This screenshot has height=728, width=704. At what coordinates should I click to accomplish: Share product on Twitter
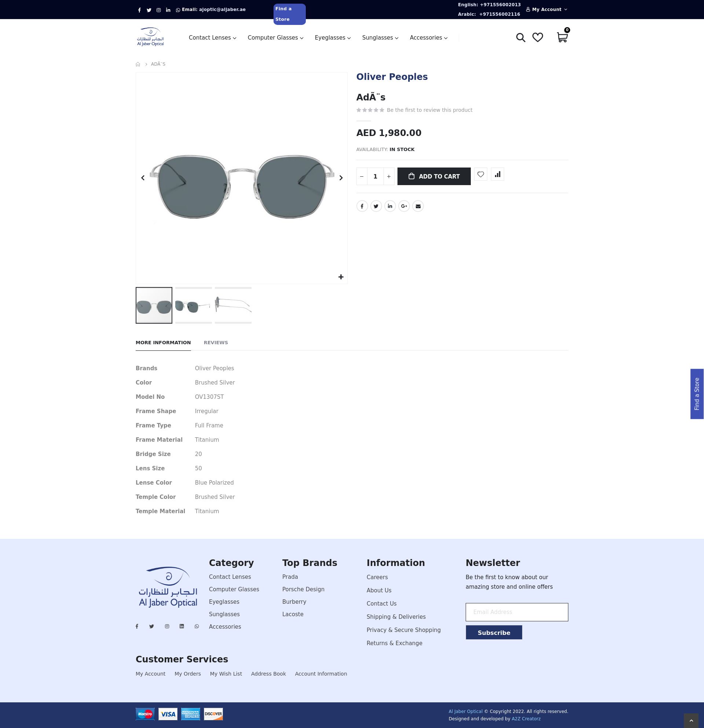pyautogui.click(x=376, y=206)
